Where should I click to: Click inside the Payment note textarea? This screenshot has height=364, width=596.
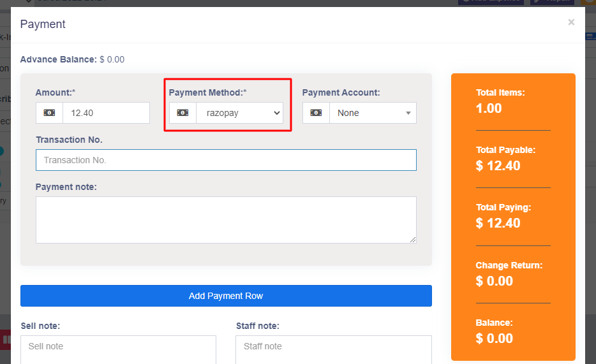(x=226, y=219)
